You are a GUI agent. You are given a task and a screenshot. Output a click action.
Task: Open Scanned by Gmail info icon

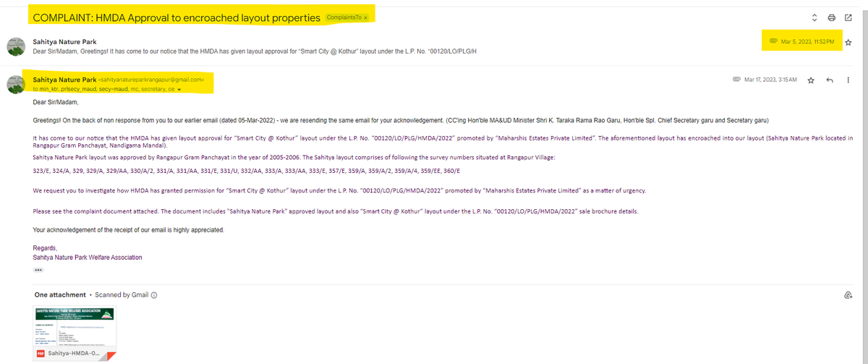tap(154, 295)
